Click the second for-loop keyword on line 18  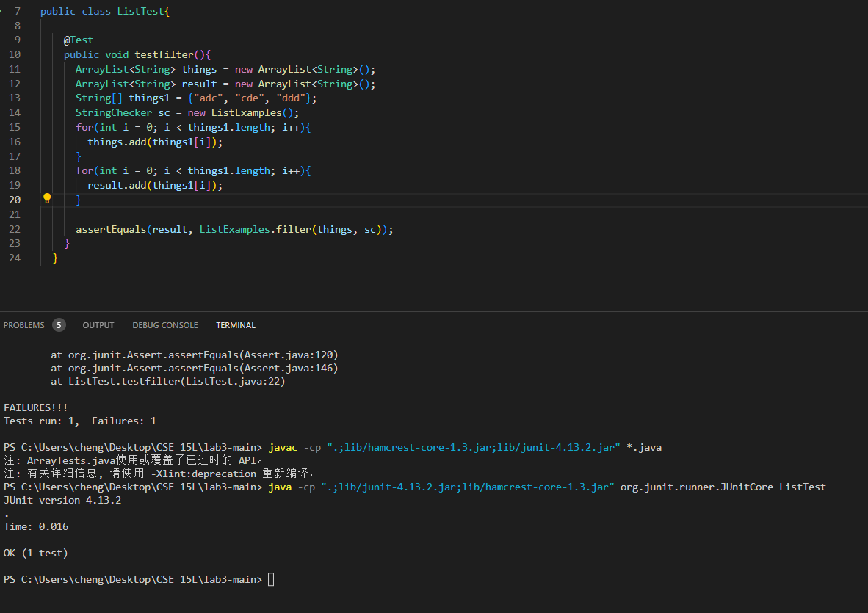[x=84, y=170]
